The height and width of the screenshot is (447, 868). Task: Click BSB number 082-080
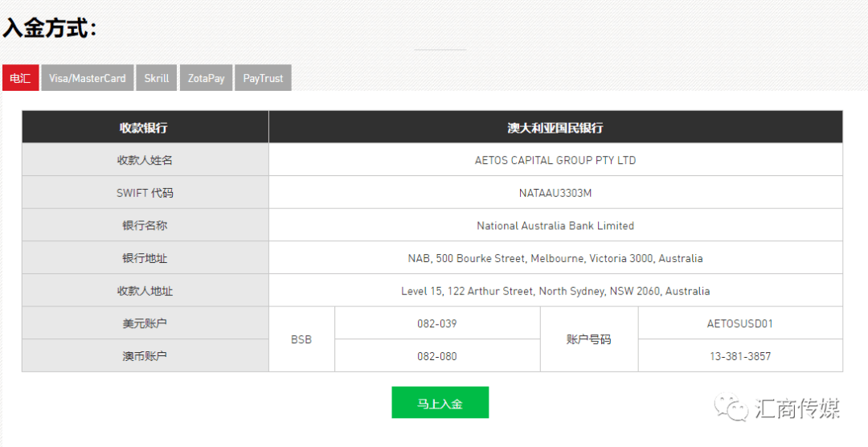[x=437, y=356]
